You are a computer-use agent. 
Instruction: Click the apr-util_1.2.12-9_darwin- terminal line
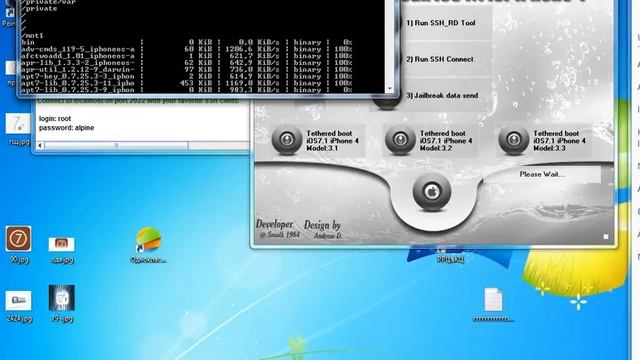tap(187, 69)
